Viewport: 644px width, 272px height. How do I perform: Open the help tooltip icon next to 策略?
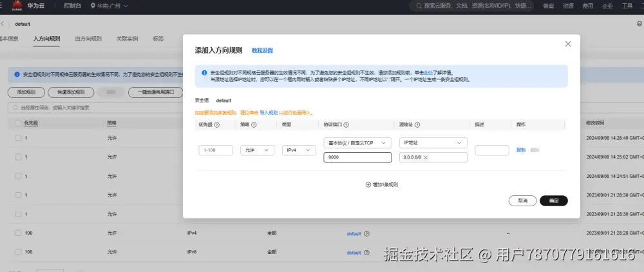click(x=254, y=125)
